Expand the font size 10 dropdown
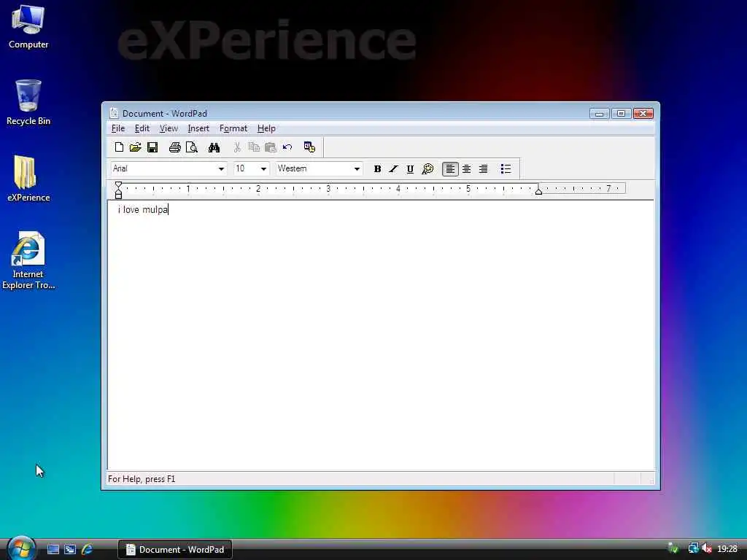The image size is (747, 560). (x=263, y=168)
